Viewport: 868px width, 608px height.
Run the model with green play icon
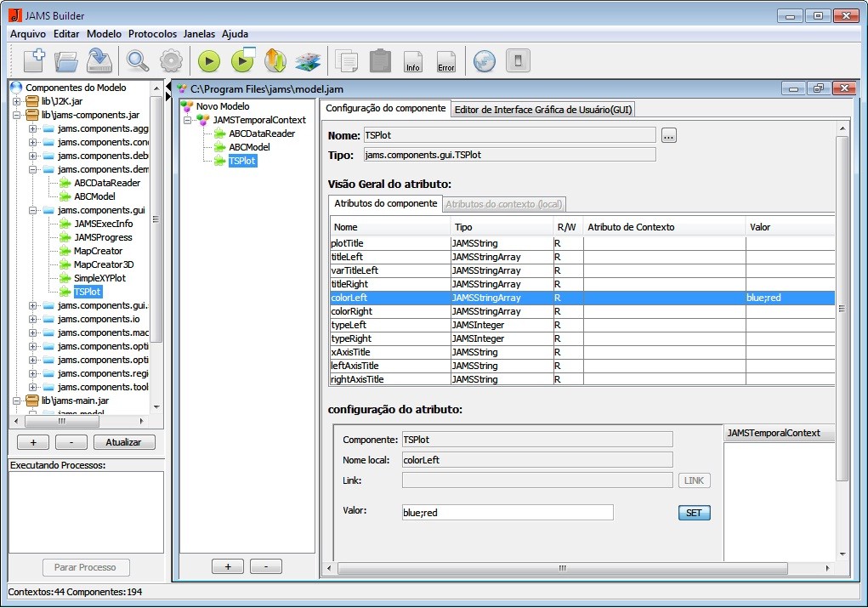pos(209,61)
